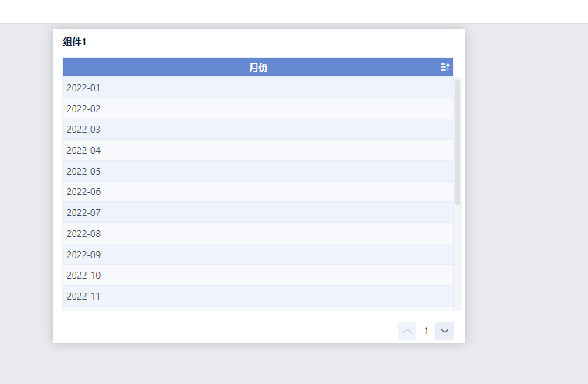Click the 月份 column header
588x384 pixels.
258,67
